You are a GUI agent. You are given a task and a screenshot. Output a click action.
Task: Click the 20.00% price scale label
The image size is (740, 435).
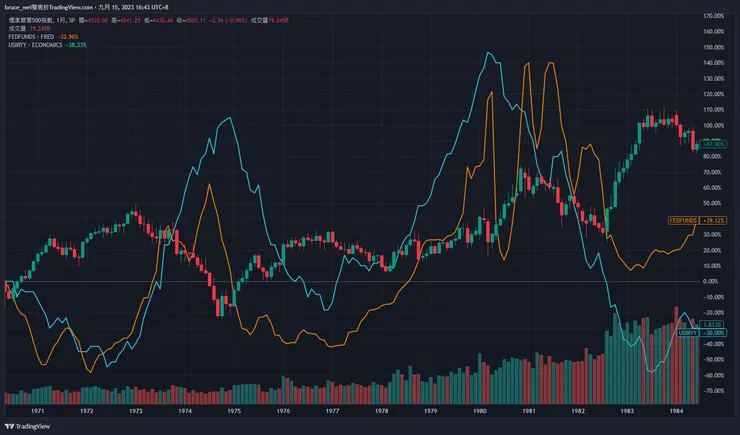point(713,250)
